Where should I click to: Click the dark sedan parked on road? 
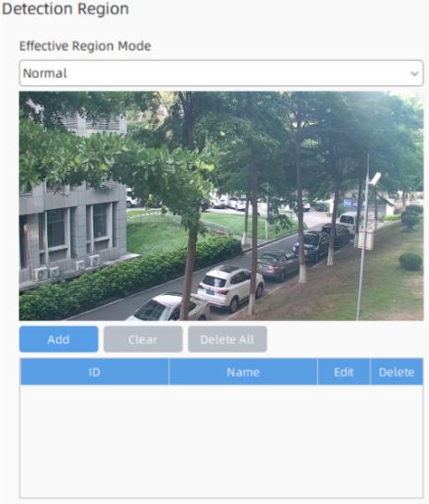[278, 264]
